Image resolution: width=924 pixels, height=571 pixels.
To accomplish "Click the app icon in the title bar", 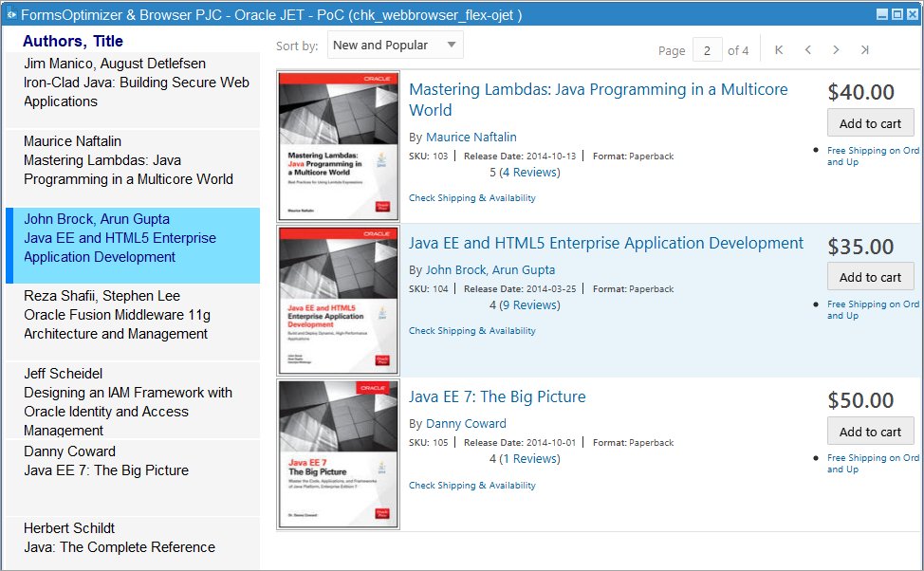I will 11,15.
